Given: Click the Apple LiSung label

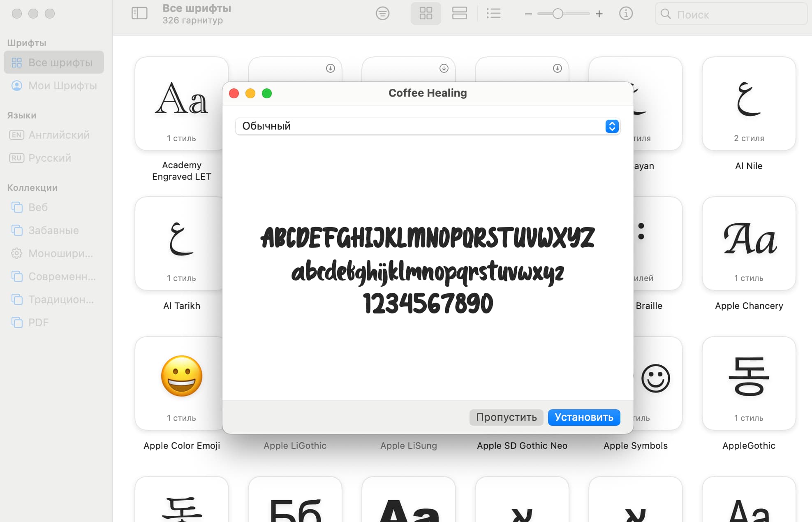Looking at the screenshot, I should [408, 445].
